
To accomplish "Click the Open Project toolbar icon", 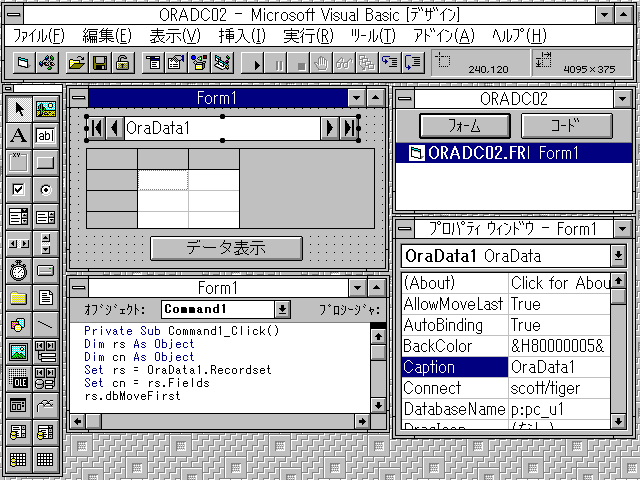I will [x=76, y=63].
